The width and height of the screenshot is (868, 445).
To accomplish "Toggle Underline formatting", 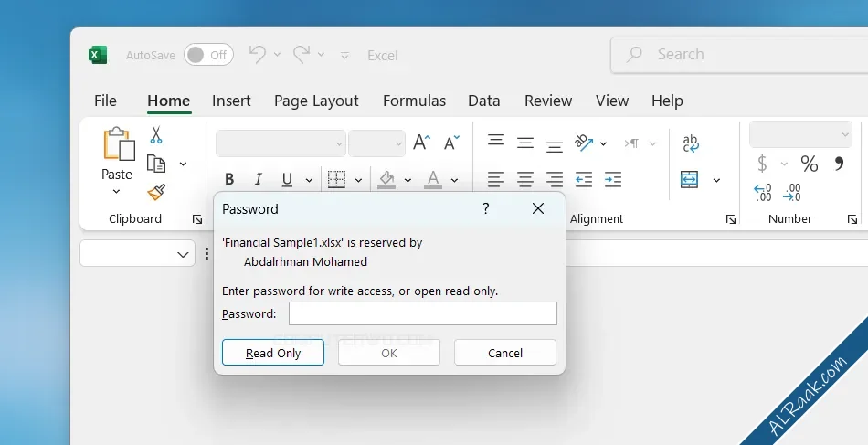I will pyautogui.click(x=287, y=179).
